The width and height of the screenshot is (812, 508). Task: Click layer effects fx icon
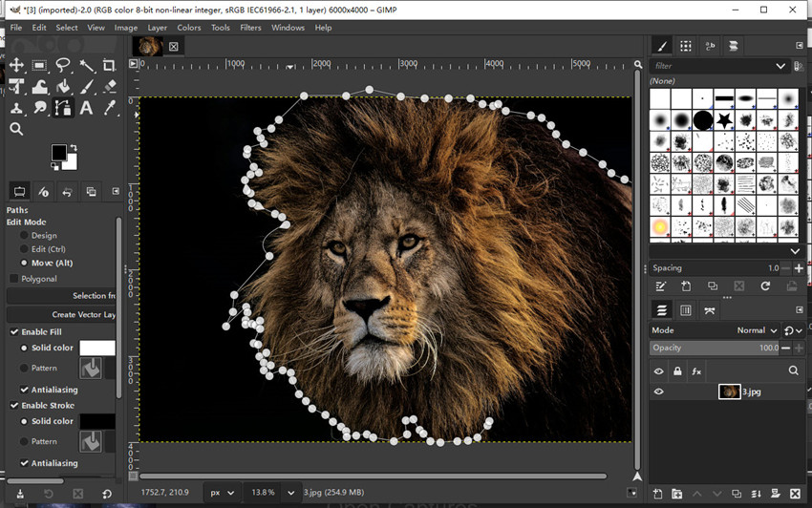click(696, 370)
